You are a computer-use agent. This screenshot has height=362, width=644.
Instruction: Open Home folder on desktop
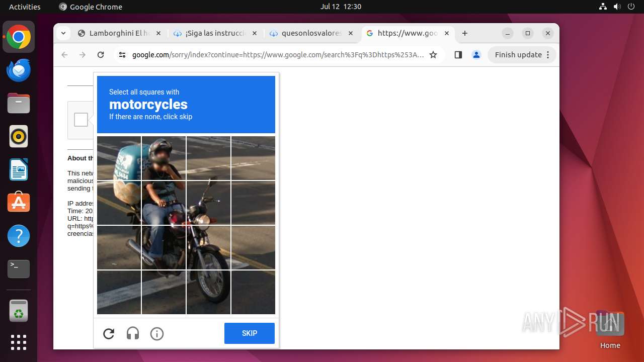pos(610,330)
